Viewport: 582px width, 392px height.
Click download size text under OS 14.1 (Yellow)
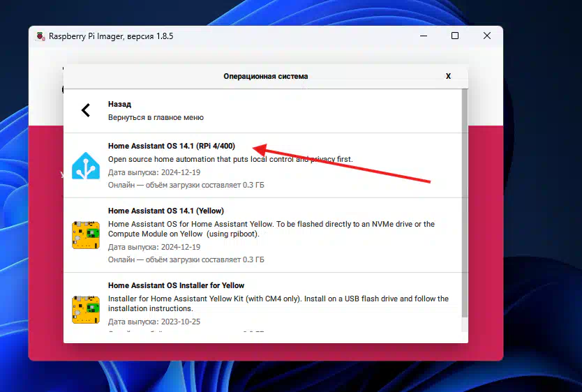tap(186, 259)
